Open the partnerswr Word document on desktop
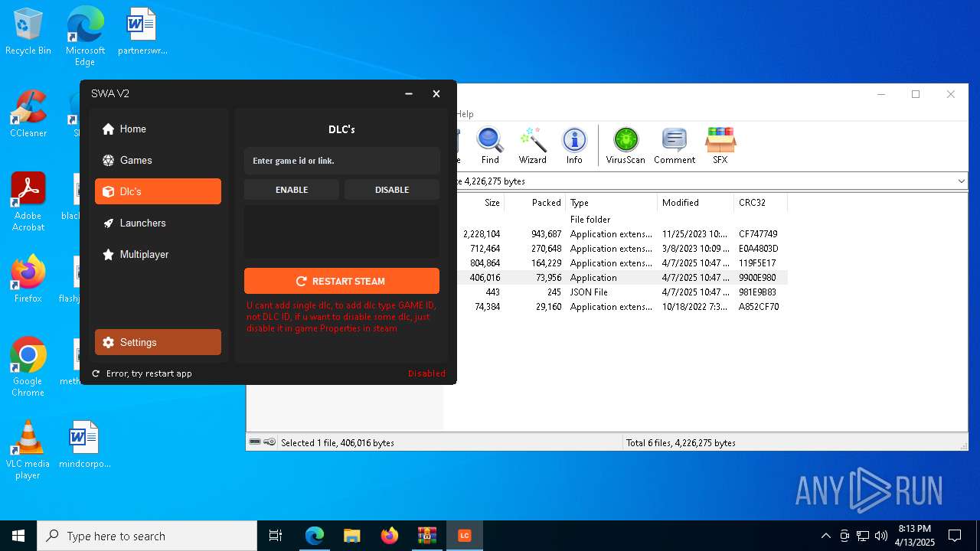This screenshot has height=551, width=980. (142, 31)
